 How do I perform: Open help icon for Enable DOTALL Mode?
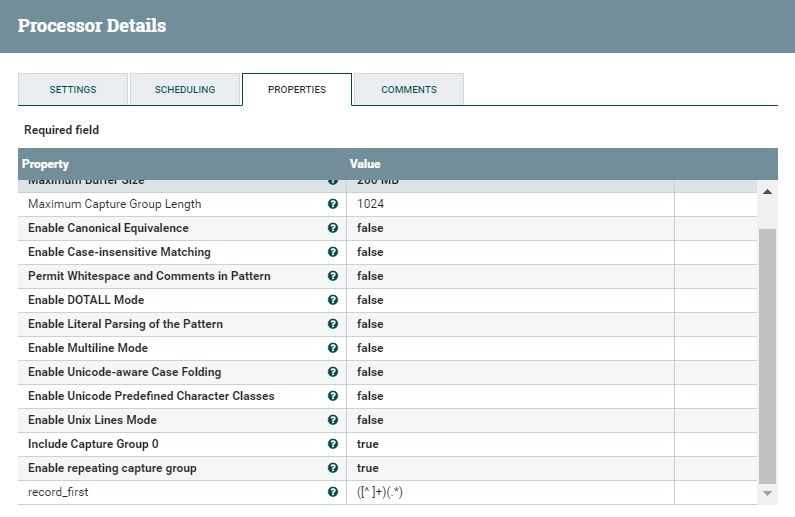(x=333, y=300)
